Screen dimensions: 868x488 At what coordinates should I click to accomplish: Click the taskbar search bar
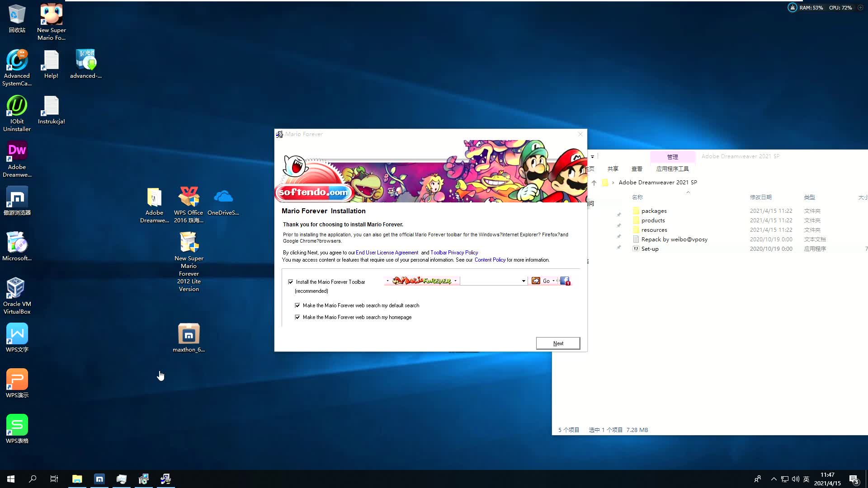click(32, 479)
